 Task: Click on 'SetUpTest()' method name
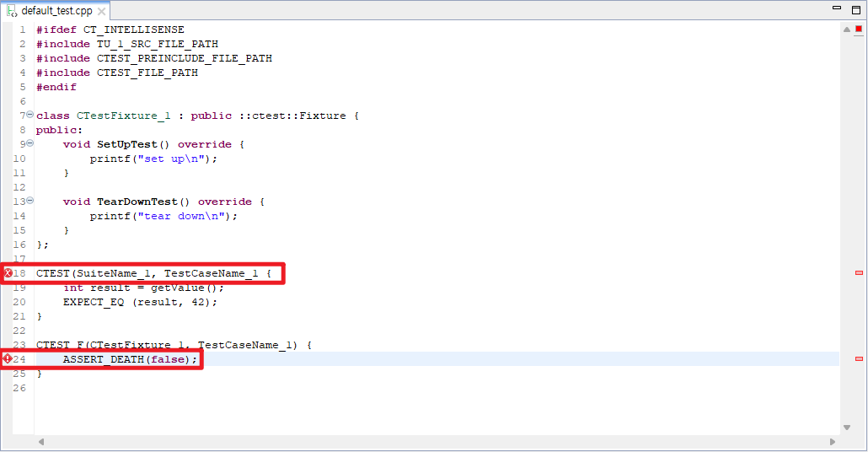click(133, 144)
